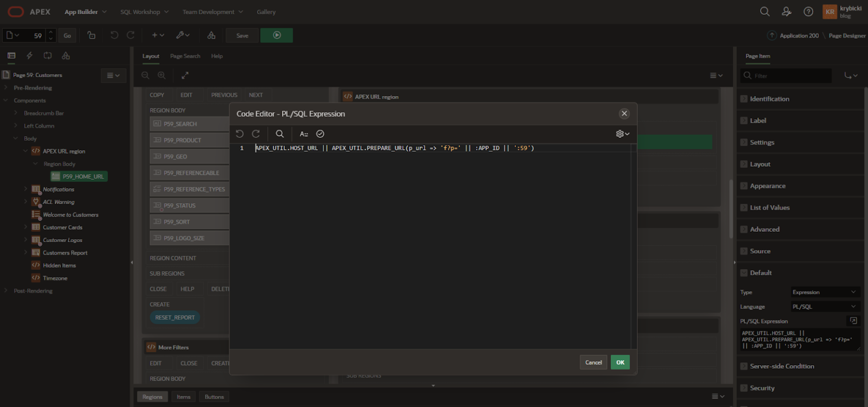Undo the last change in the code editor
This screenshot has height=407, width=868.
(240, 134)
